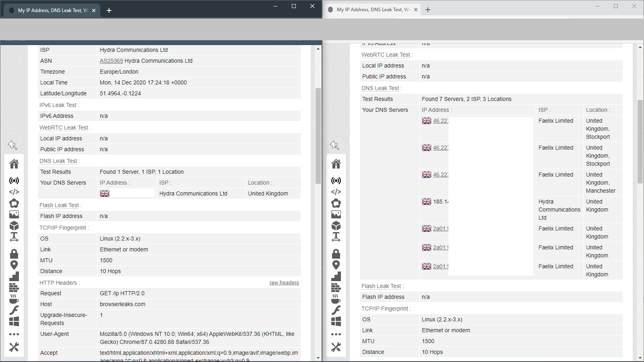Screen dimensions: 644x362
Task: Click the 'Europe/London' timezone value
Action: tap(119, 72)
